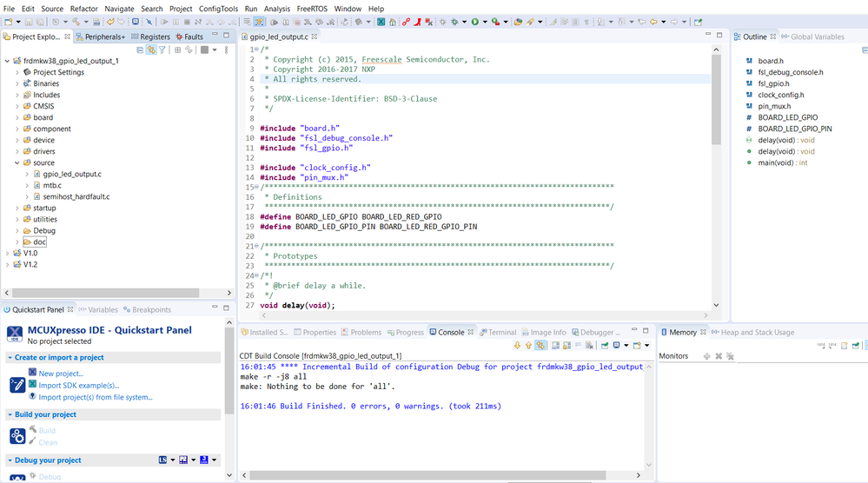Open the ConfigTools menu
This screenshot has height=483, width=868.
[x=218, y=9]
